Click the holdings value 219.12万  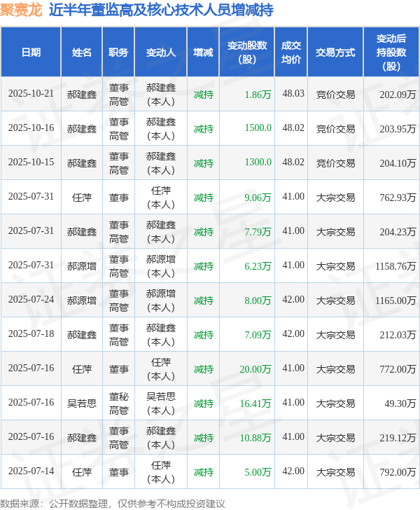click(x=398, y=438)
